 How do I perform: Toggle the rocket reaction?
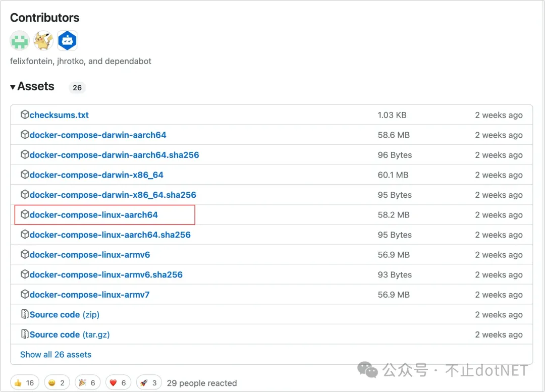[149, 383]
